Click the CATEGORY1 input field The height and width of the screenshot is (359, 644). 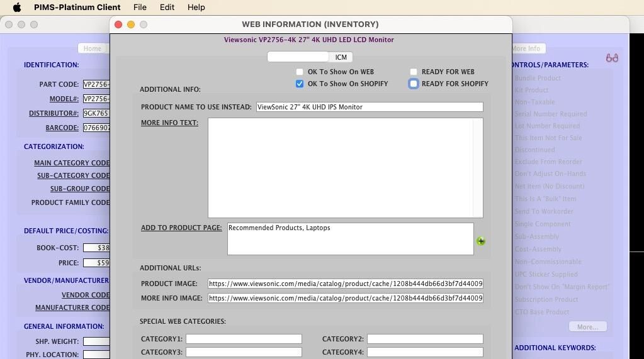tap(244, 339)
